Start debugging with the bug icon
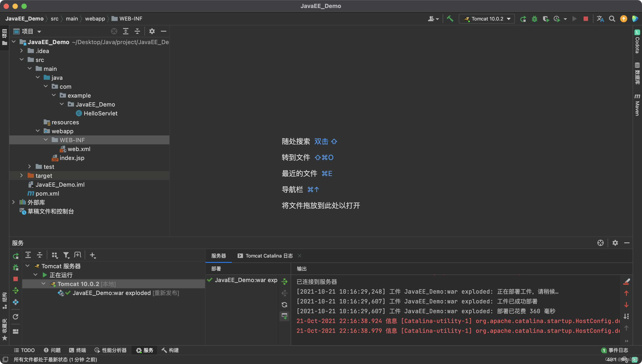This screenshot has width=642, height=364. pos(534,19)
